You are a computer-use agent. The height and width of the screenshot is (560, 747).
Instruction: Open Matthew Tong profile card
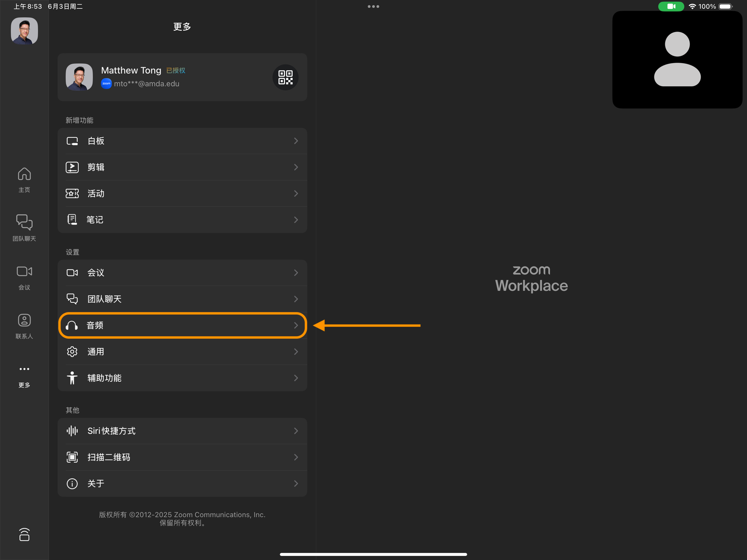point(166,77)
